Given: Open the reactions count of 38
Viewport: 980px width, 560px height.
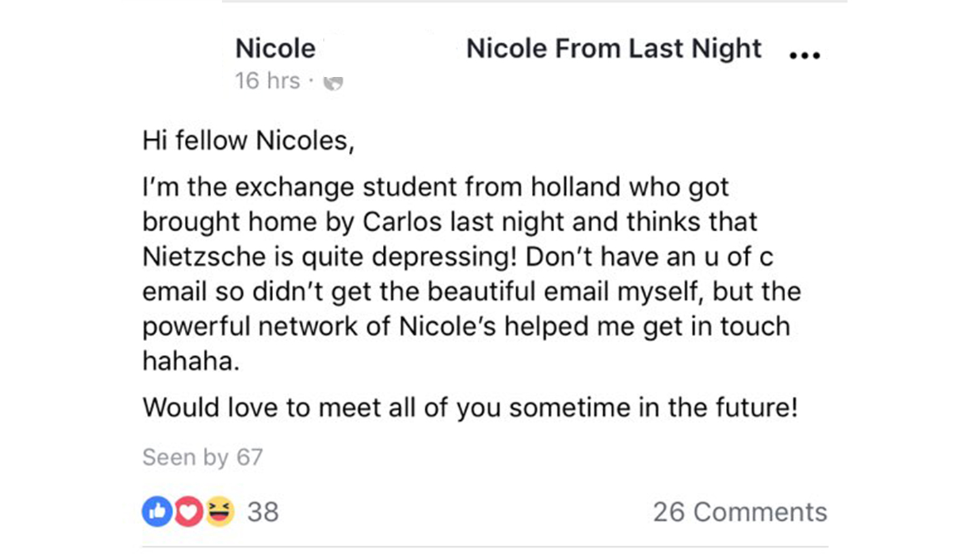Looking at the screenshot, I should [263, 512].
